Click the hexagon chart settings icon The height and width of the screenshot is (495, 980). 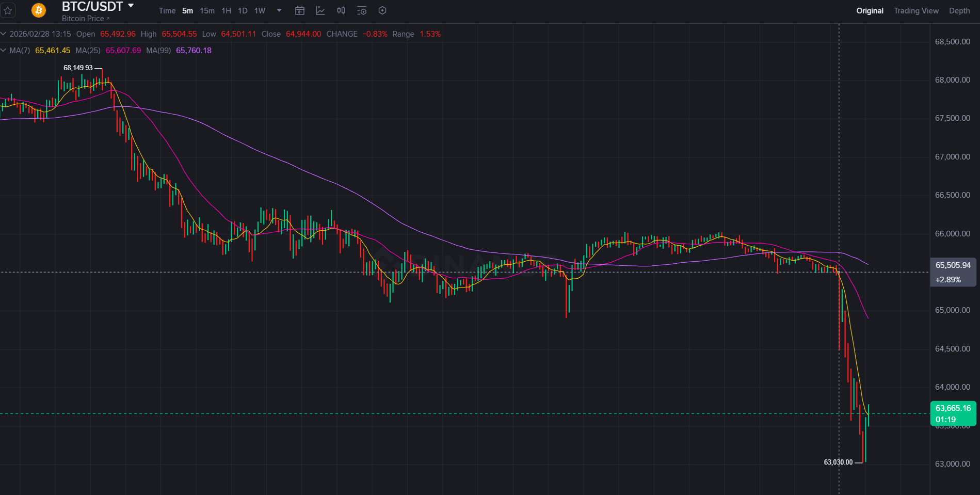coord(382,10)
